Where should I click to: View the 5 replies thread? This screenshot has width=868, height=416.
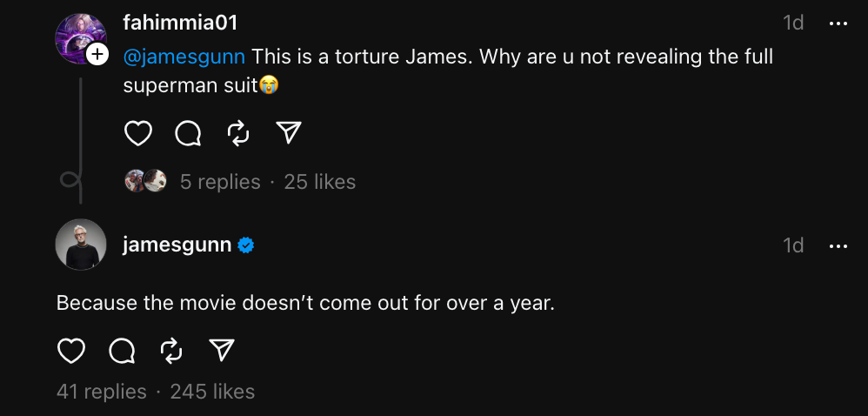click(220, 182)
